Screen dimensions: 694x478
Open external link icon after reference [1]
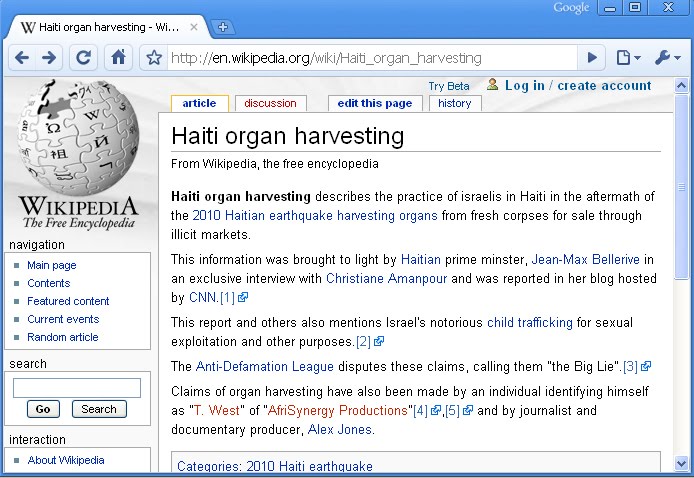(x=243, y=297)
